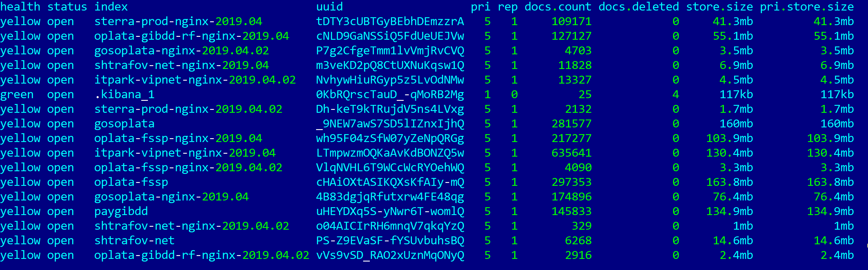This screenshot has width=868, height=270.
Task: Click uuid vVs9vSD_RAO2xUznMqONyQ
Action: [x=390, y=255]
